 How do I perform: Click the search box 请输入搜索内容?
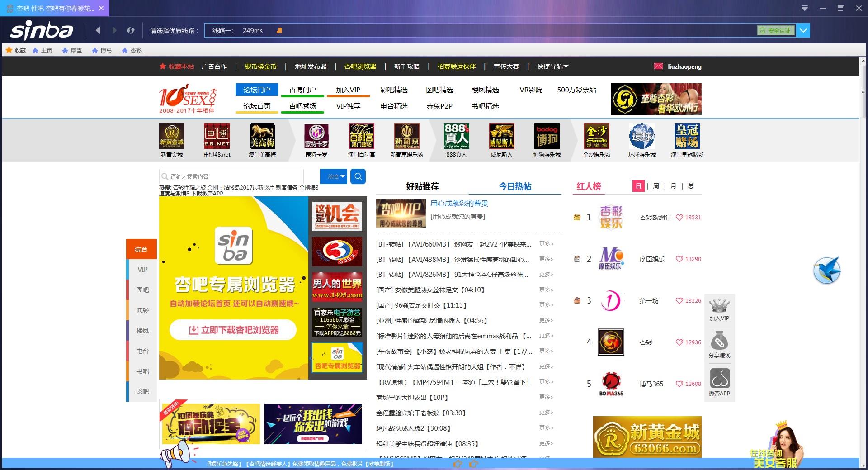click(x=231, y=176)
